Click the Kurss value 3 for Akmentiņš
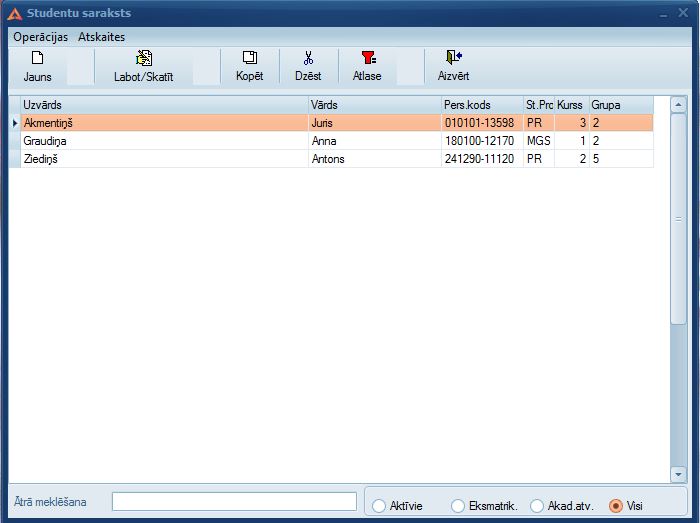 pyautogui.click(x=572, y=123)
